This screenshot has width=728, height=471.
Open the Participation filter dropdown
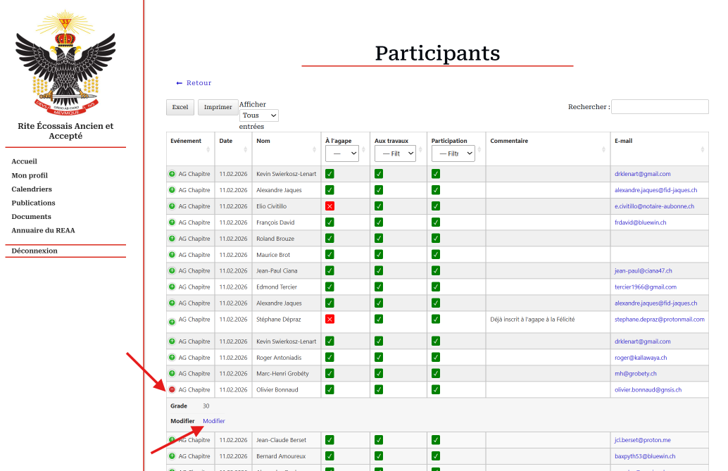(453, 154)
